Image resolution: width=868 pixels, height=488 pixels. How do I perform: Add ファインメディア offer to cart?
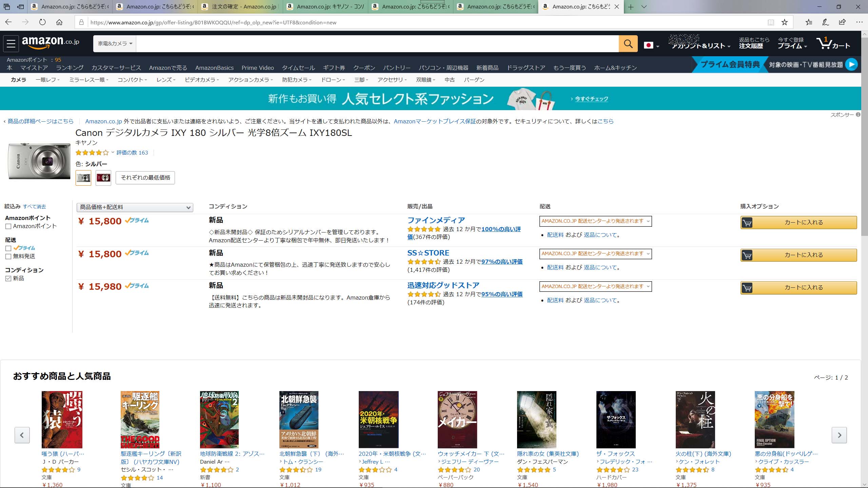click(x=798, y=222)
